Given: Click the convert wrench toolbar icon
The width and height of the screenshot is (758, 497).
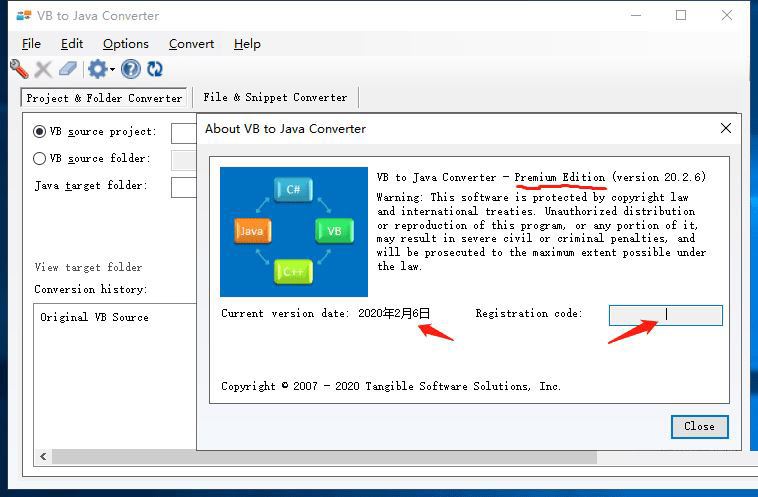Looking at the screenshot, I should [x=19, y=69].
